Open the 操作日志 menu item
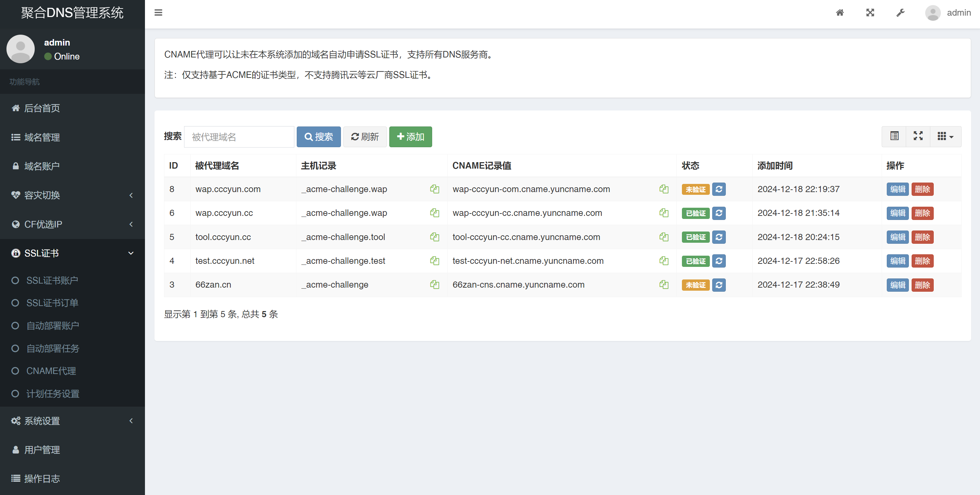 click(x=42, y=479)
